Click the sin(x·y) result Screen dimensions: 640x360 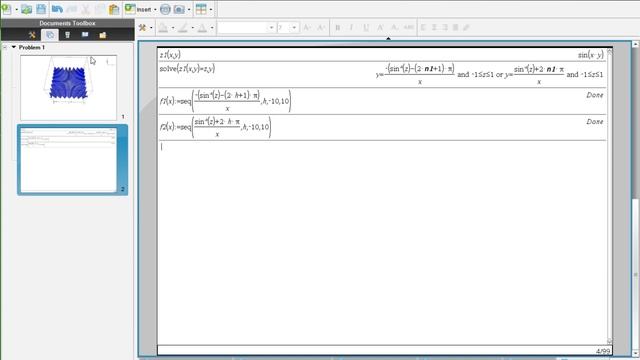tap(591, 55)
